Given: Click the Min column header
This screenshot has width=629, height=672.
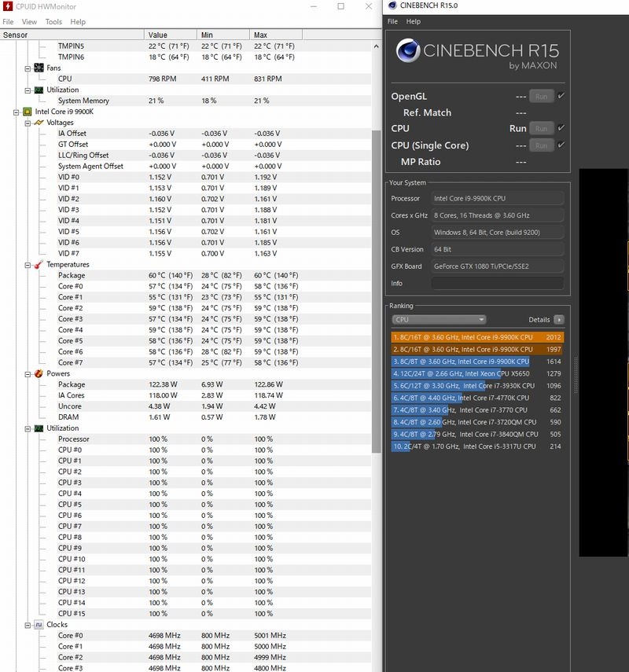Looking at the screenshot, I should [223, 35].
